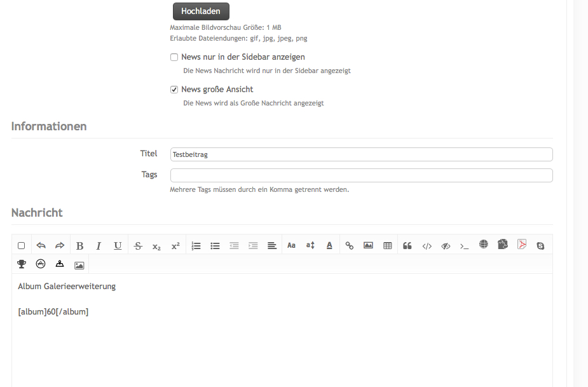Click the Undo arrow in editor toolbar
The height and width of the screenshot is (387, 588).
point(41,245)
